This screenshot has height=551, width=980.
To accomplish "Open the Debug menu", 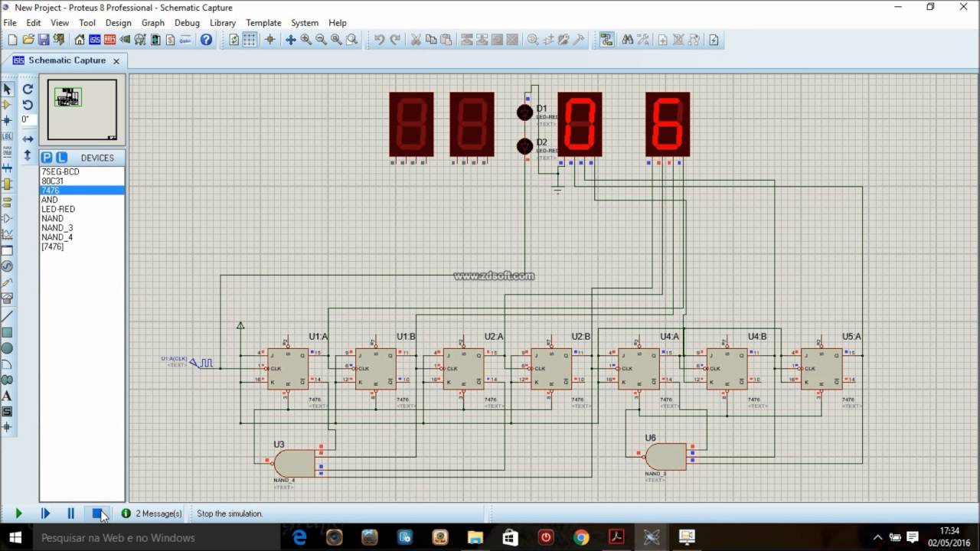I will [x=187, y=23].
